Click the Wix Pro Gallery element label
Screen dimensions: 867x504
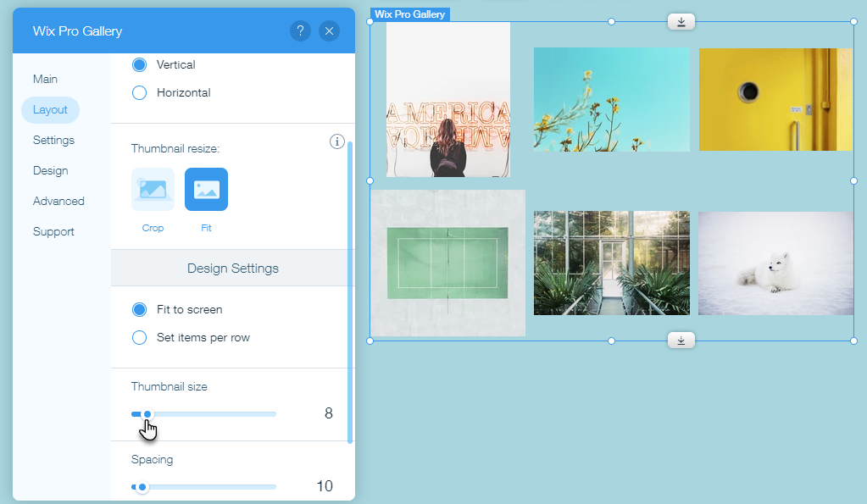[409, 14]
